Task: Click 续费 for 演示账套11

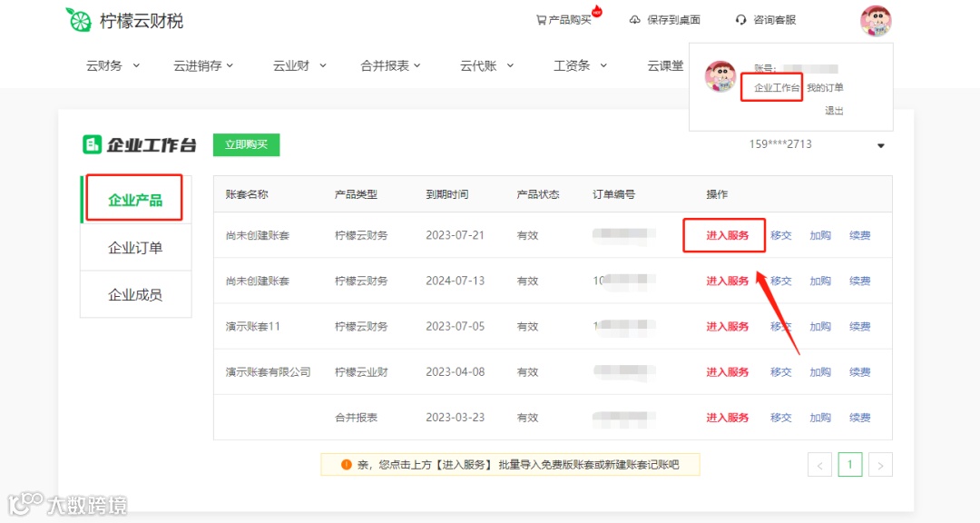Action: [x=860, y=327]
